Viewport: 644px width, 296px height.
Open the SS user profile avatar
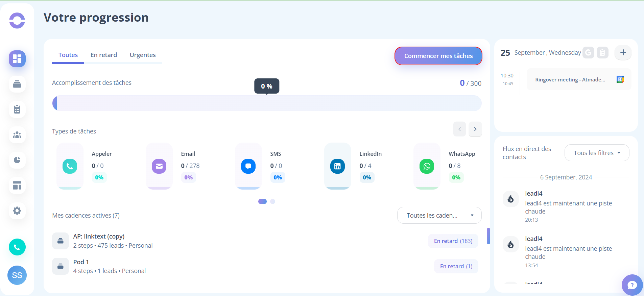(17, 275)
